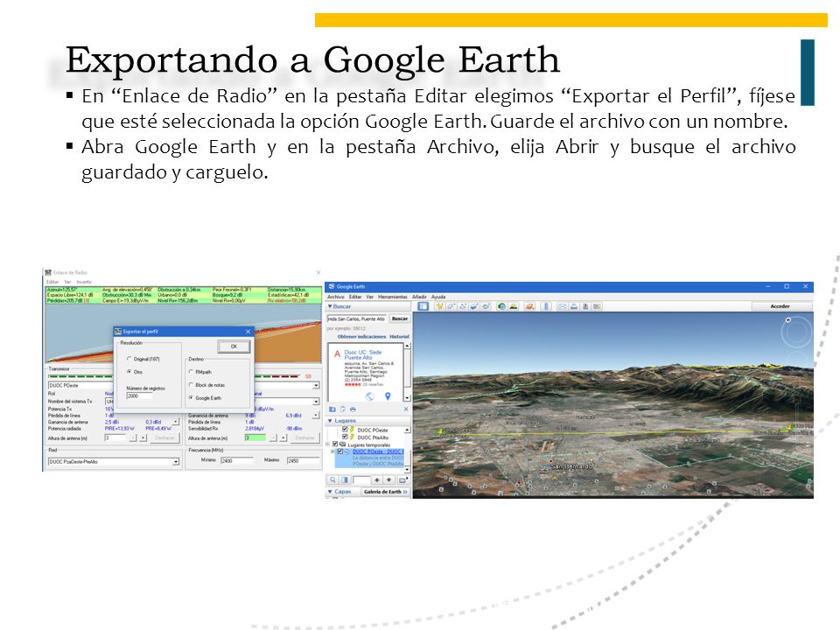Show historical imagery with the clock icon
The height and width of the screenshot is (630, 840).
tap(501, 306)
